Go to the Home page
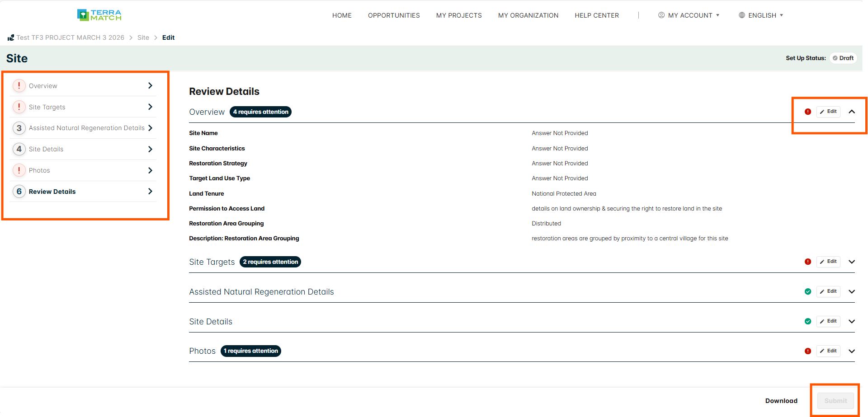Screen dimensions: 868x417 pyautogui.click(x=342, y=15)
